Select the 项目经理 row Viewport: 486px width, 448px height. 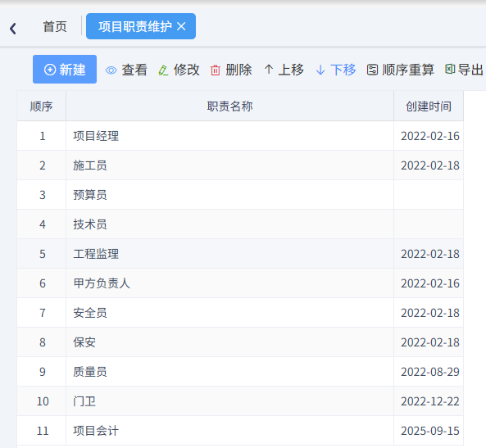tap(240, 136)
